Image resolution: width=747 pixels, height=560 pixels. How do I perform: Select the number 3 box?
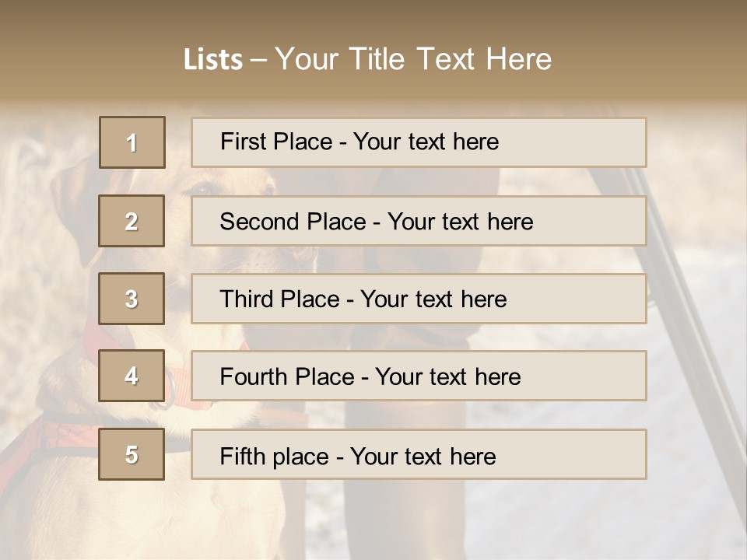point(132,299)
